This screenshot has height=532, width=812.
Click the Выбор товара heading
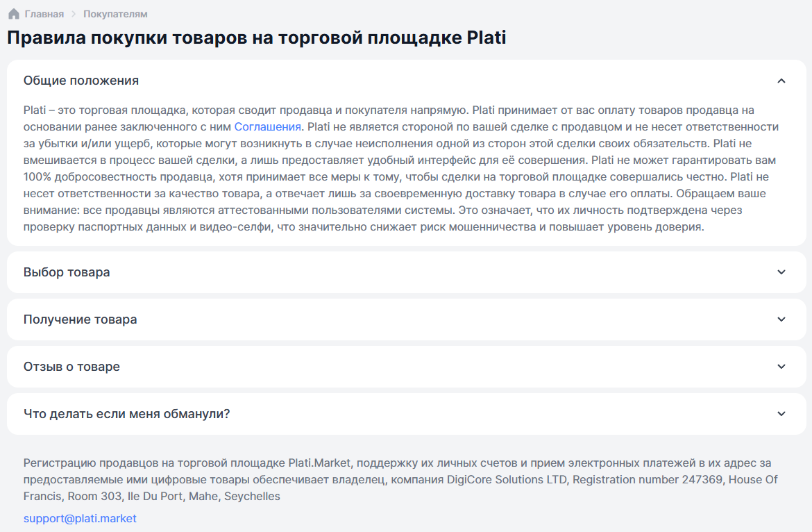[67, 272]
